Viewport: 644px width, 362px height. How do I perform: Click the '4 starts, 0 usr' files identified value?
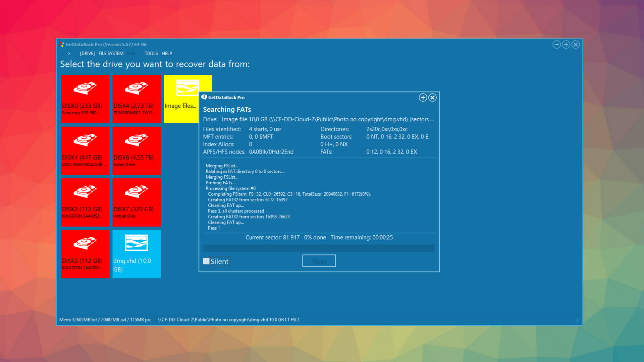(265, 129)
